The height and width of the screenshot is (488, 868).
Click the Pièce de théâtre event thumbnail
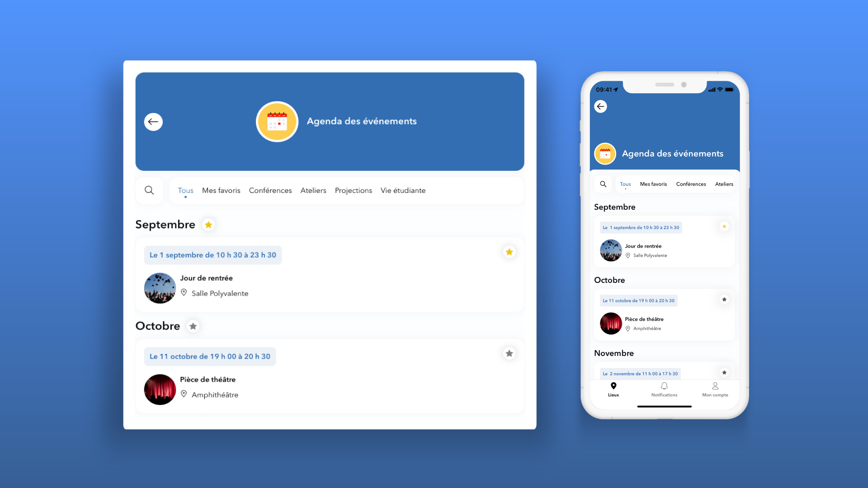pyautogui.click(x=159, y=389)
